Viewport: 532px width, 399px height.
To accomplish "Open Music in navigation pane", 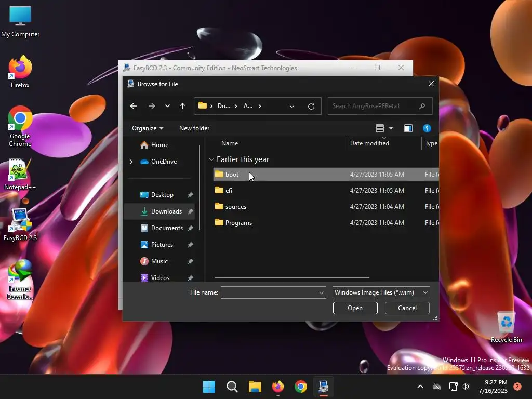I will pyautogui.click(x=159, y=261).
